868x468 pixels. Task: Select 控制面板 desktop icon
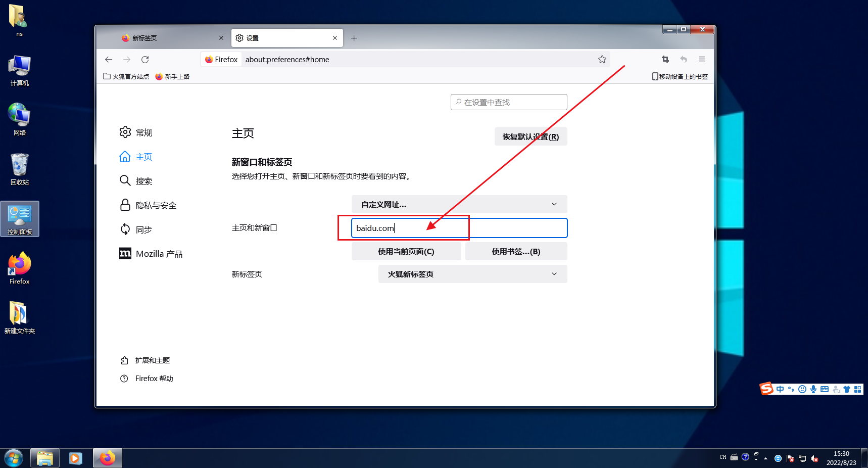tap(19, 219)
